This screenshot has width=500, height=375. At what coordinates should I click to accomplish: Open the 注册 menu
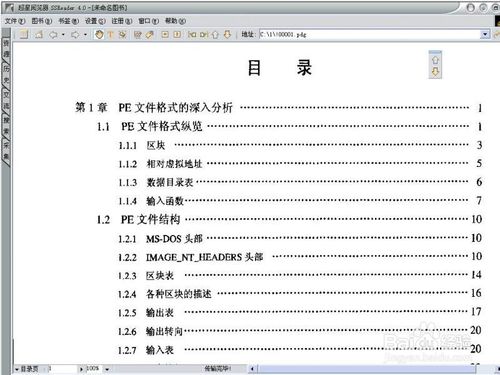pyautogui.click(x=122, y=21)
